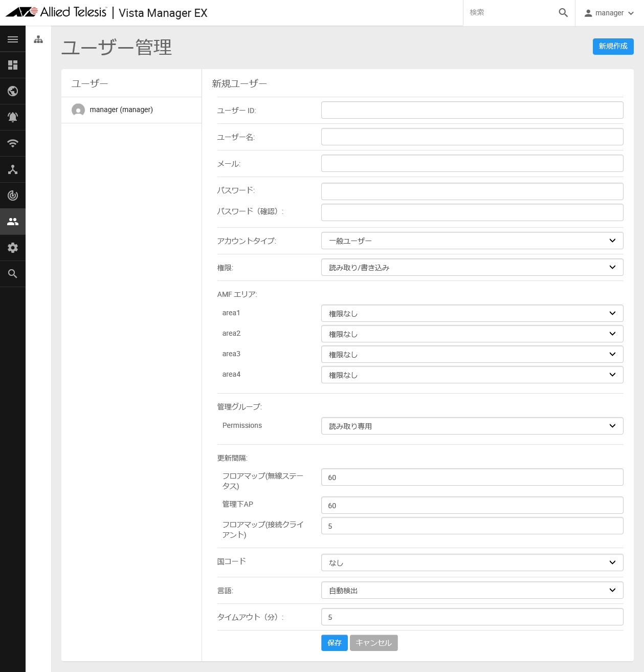644x672 pixels.
Task: Open the area4 permission dropdown
Action: coord(472,375)
